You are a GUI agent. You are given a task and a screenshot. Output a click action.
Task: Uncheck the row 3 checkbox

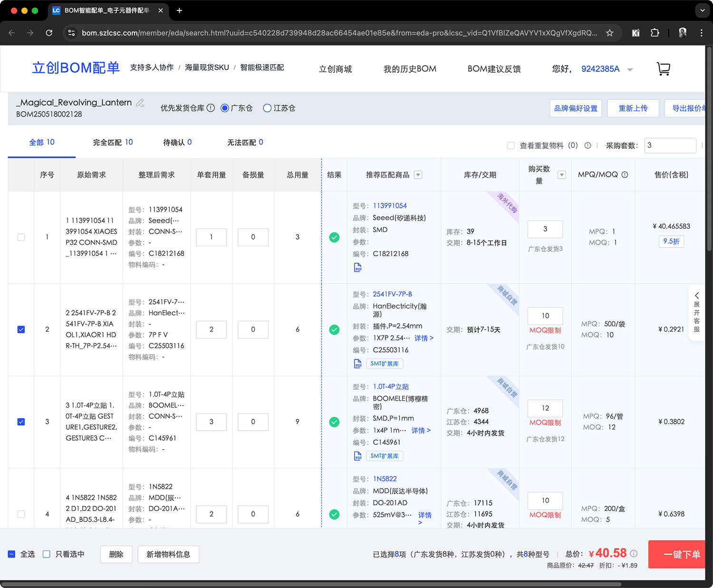pyautogui.click(x=21, y=422)
